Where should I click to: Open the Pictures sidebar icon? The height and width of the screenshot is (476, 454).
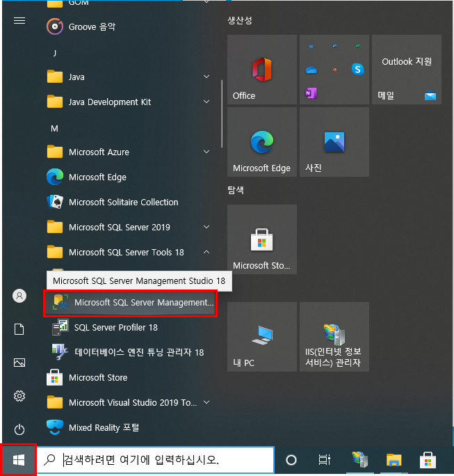[19, 363]
